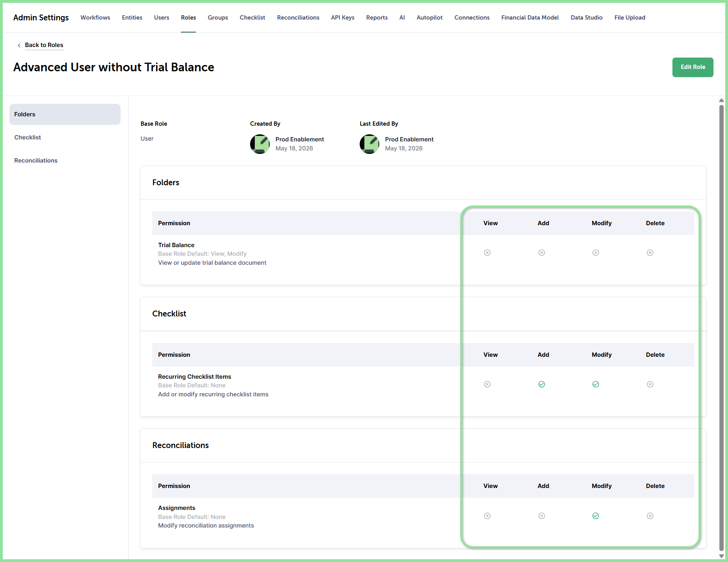Click Assignments View denied icon
Viewport: 728px width, 562px height.
pyautogui.click(x=487, y=516)
